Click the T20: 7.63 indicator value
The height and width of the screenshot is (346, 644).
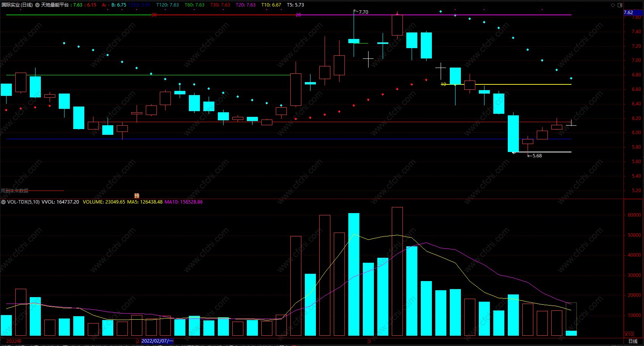(x=246, y=5)
